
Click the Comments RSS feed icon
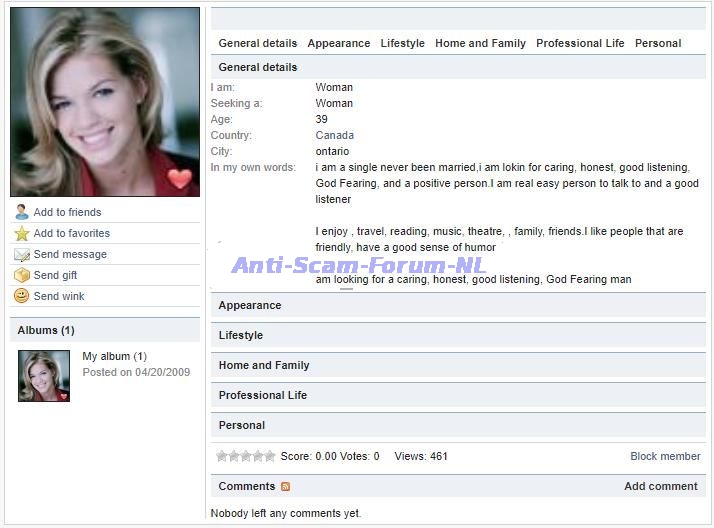[285, 487]
